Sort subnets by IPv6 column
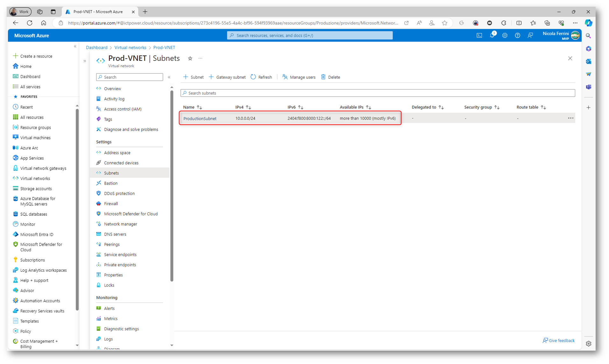Image resolution: width=609 pixels, height=364 pixels. point(295,107)
